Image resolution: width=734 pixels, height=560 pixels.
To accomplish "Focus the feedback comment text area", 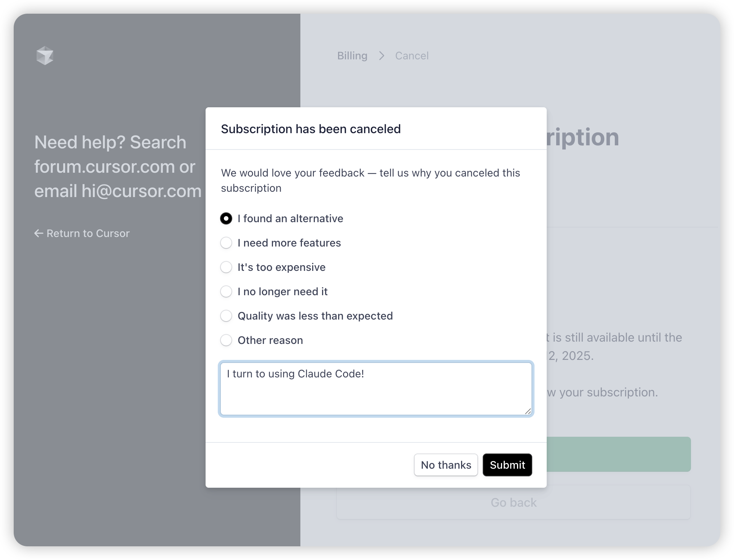I will (376, 389).
